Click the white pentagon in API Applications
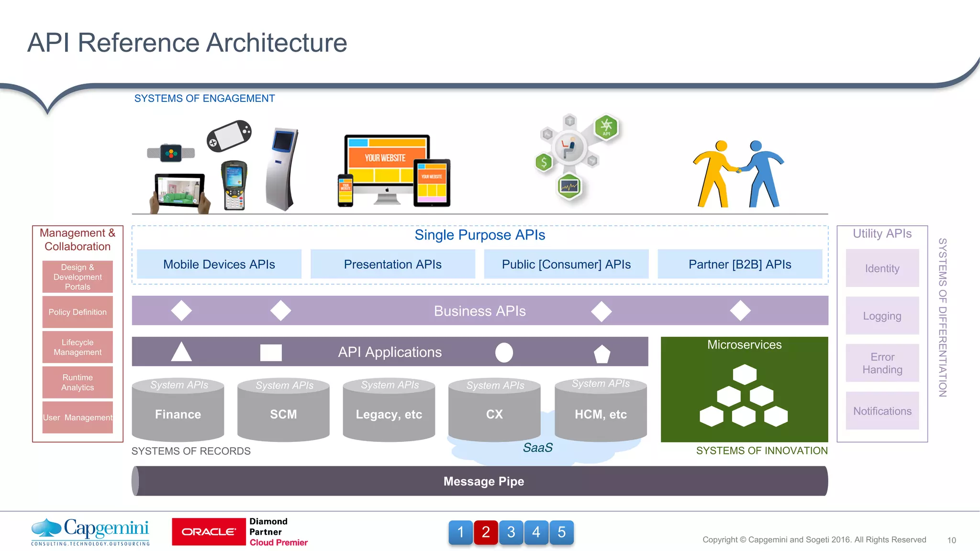Viewport: 980px width, 551px height. pos(601,354)
